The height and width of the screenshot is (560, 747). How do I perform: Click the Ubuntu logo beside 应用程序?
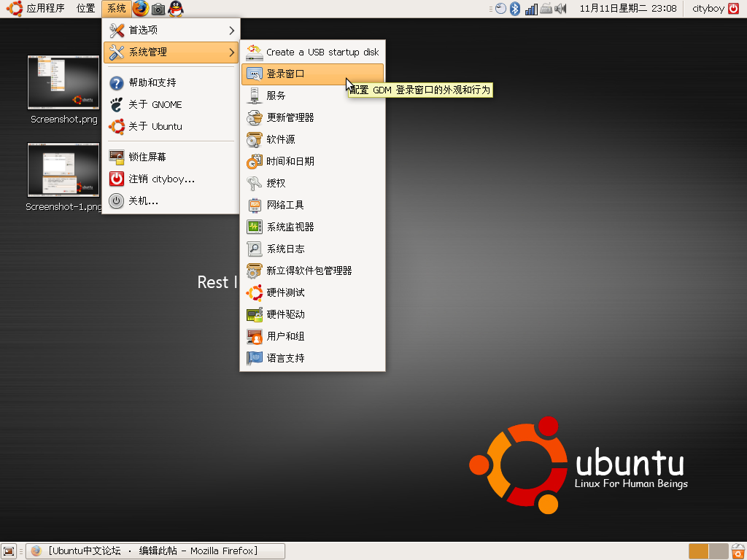(x=15, y=9)
